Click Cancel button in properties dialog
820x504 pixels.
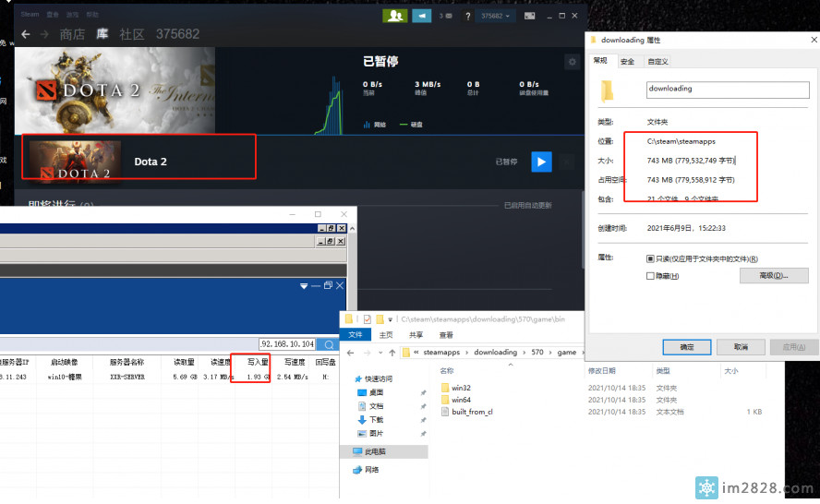tap(741, 347)
